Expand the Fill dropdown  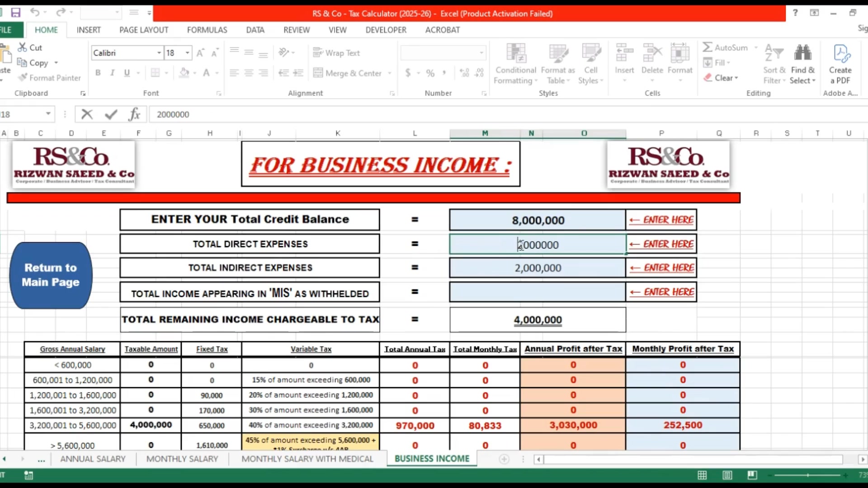click(x=728, y=63)
